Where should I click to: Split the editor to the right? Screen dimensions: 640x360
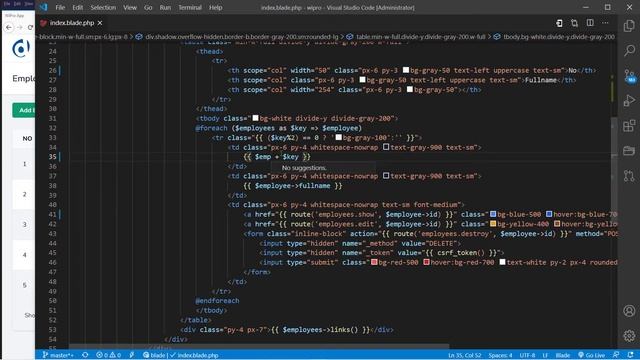coord(590,23)
